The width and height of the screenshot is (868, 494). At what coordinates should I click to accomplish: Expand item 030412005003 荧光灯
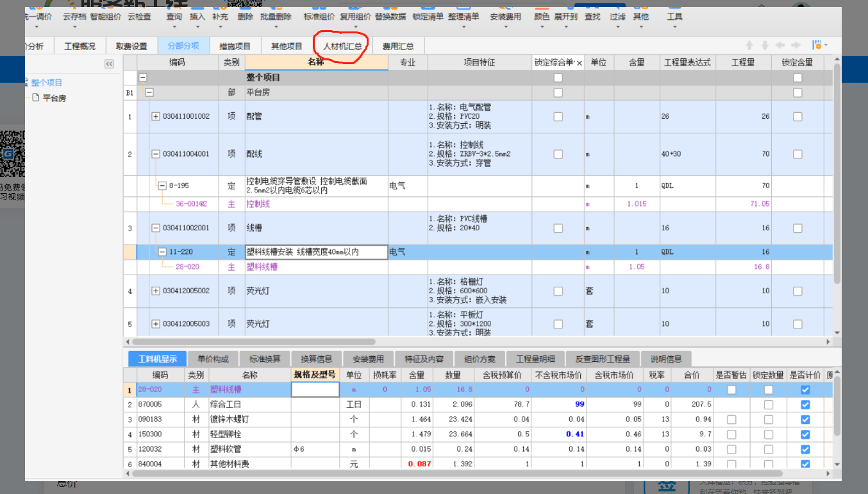(156, 324)
